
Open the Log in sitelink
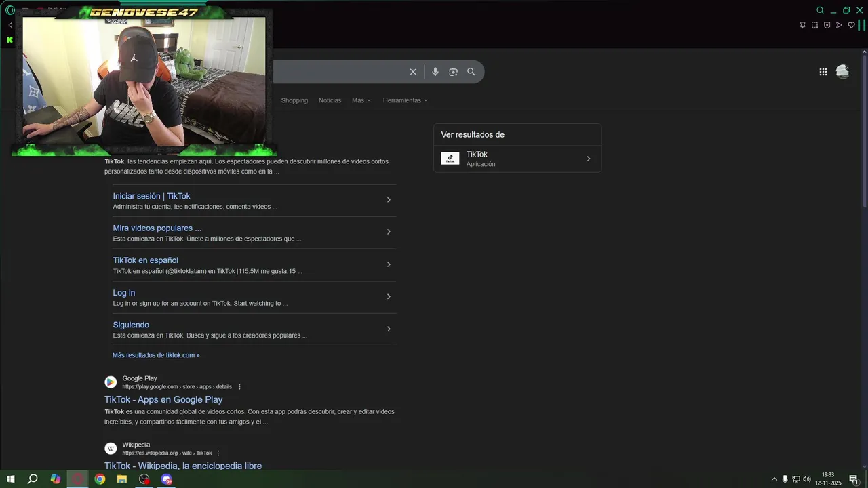tap(124, 293)
